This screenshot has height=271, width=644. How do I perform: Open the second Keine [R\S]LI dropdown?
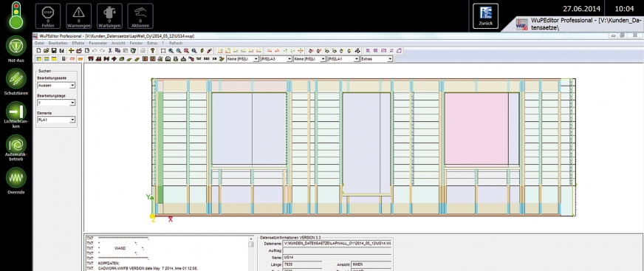point(309,59)
